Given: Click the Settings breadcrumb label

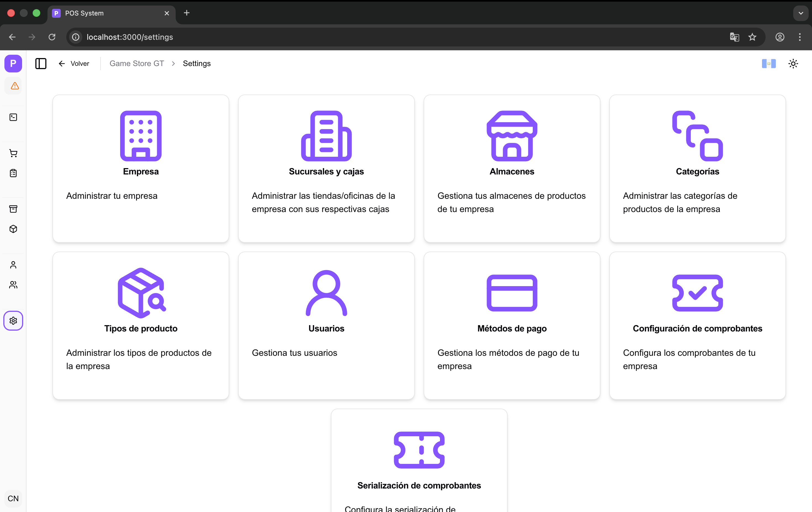Looking at the screenshot, I should (197, 64).
